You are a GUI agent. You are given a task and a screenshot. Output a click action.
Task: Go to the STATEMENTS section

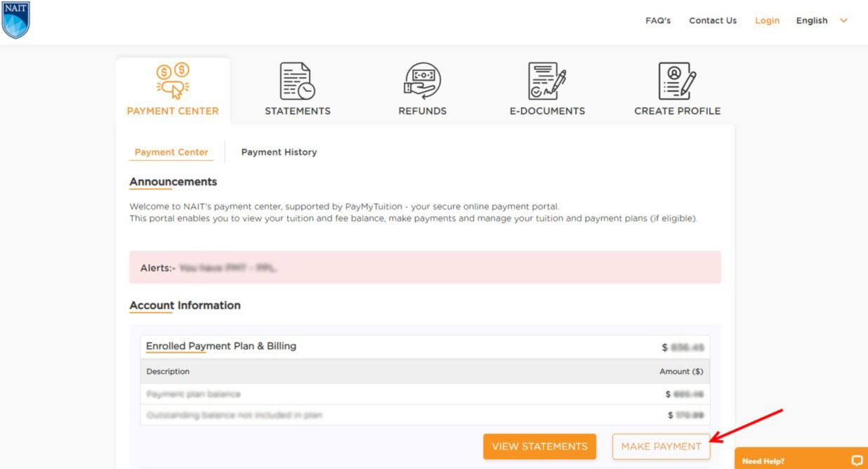(298, 110)
